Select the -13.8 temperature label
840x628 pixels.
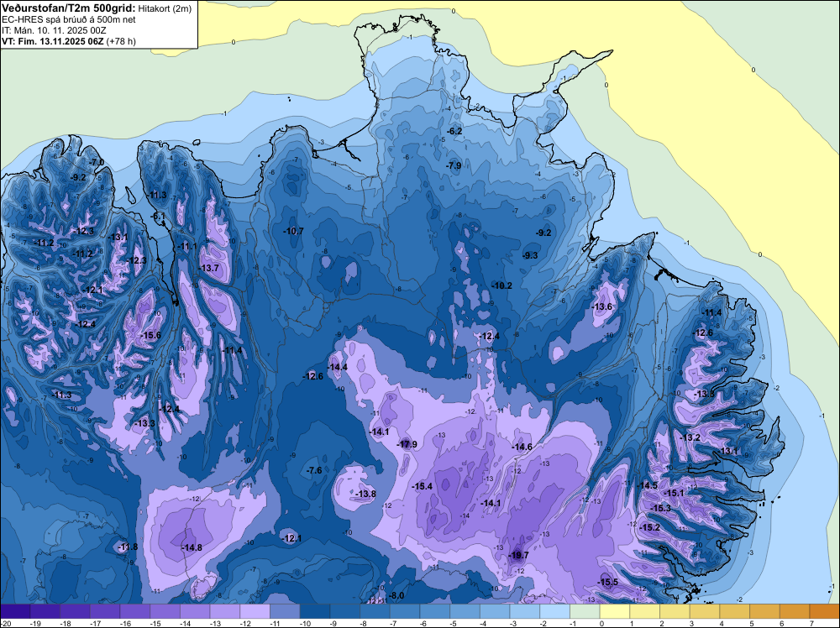pos(365,494)
